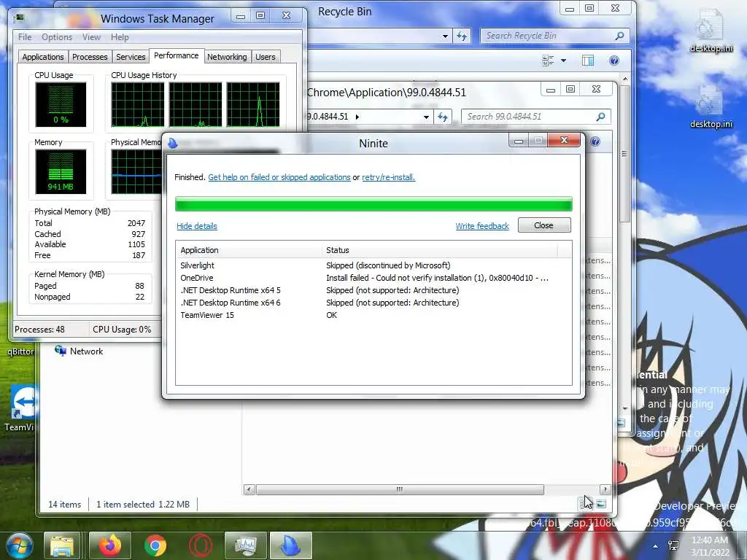Select the TeamViewer 15 row
Viewport: 747px width, 560px height.
pos(373,315)
